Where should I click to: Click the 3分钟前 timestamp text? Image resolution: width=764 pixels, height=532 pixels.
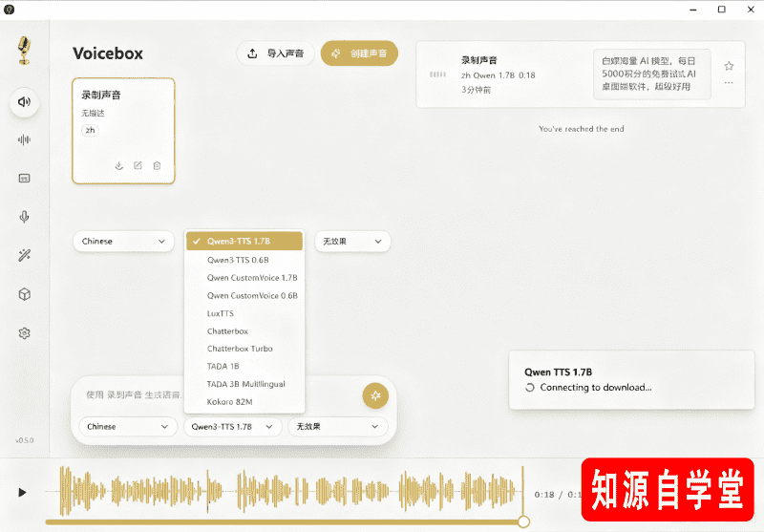pyautogui.click(x=476, y=90)
